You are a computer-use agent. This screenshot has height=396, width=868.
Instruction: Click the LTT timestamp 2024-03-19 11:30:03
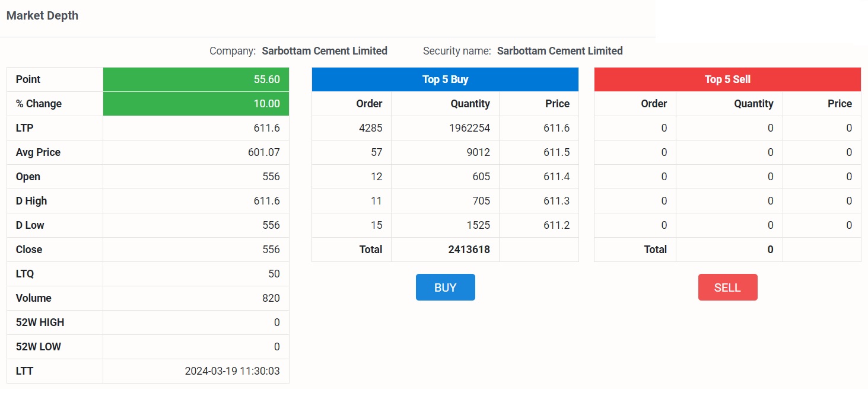coord(232,371)
